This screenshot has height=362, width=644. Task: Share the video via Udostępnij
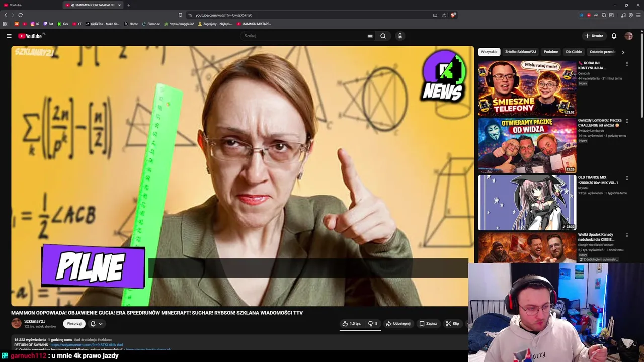tap(398, 324)
